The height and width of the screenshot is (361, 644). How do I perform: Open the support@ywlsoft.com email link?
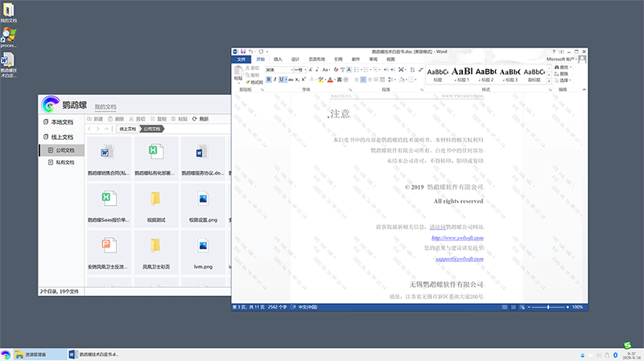tap(459, 259)
